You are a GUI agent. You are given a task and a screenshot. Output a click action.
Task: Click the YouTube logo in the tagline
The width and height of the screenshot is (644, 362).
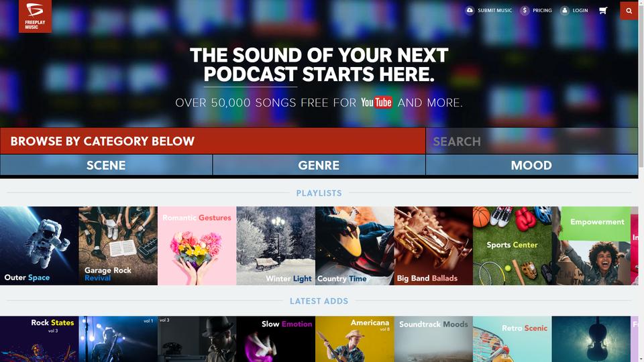[376, 102]
